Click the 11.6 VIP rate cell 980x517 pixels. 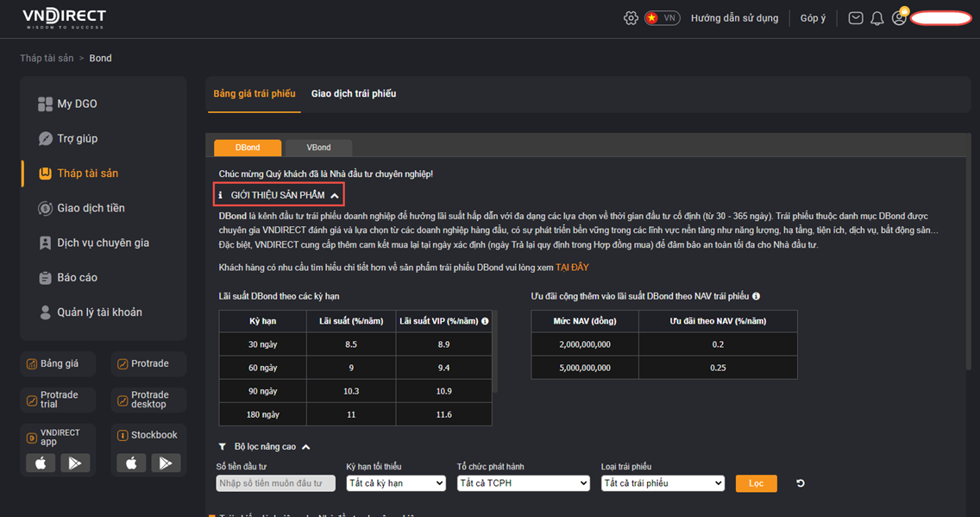point(443,414)
